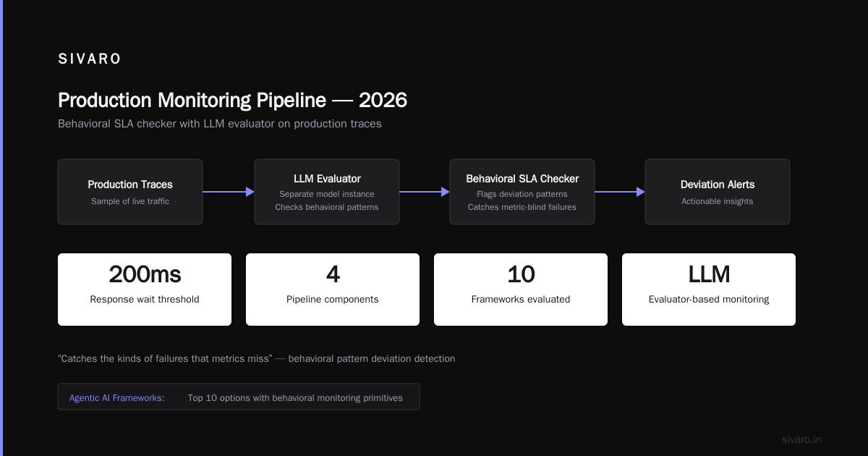Click the Agentic AI Frameworks label
The image size is (868, 456).
(117, 397)
